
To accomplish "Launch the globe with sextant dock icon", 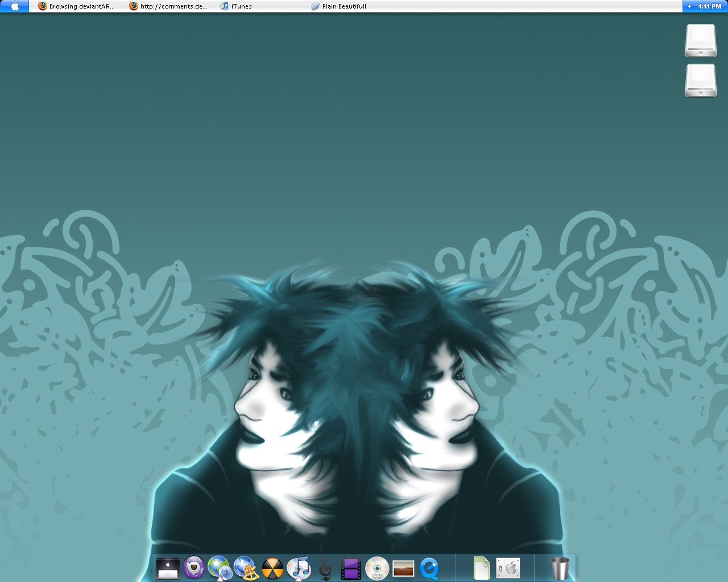I will [246, 568].
